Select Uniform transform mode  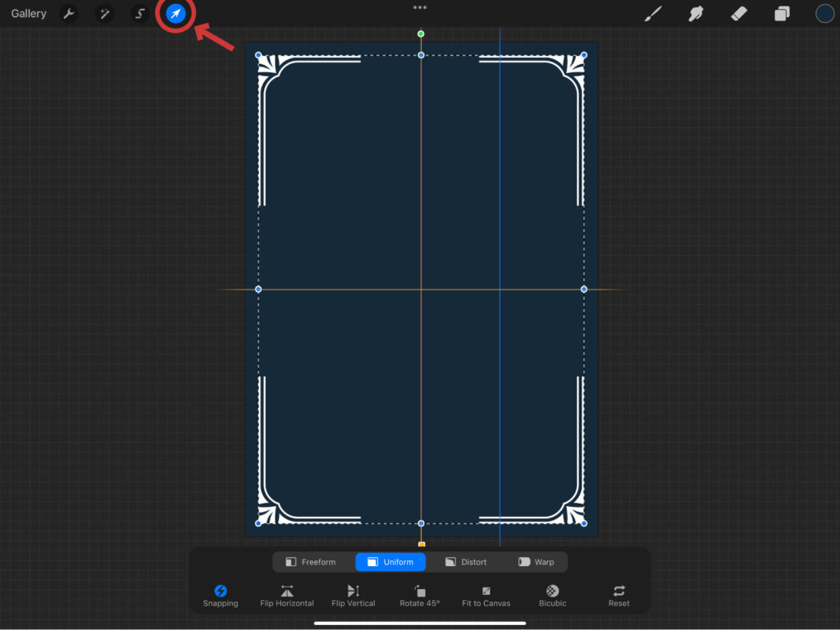click(390, 562)
